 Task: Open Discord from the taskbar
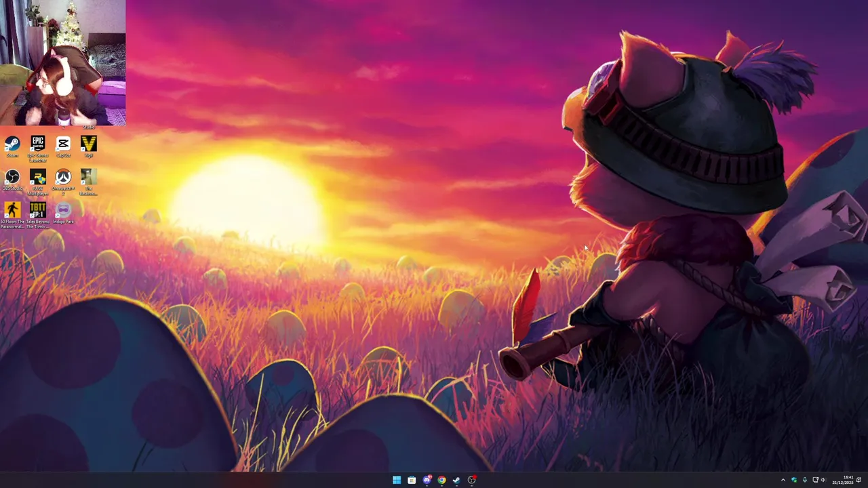coord(427,480)
